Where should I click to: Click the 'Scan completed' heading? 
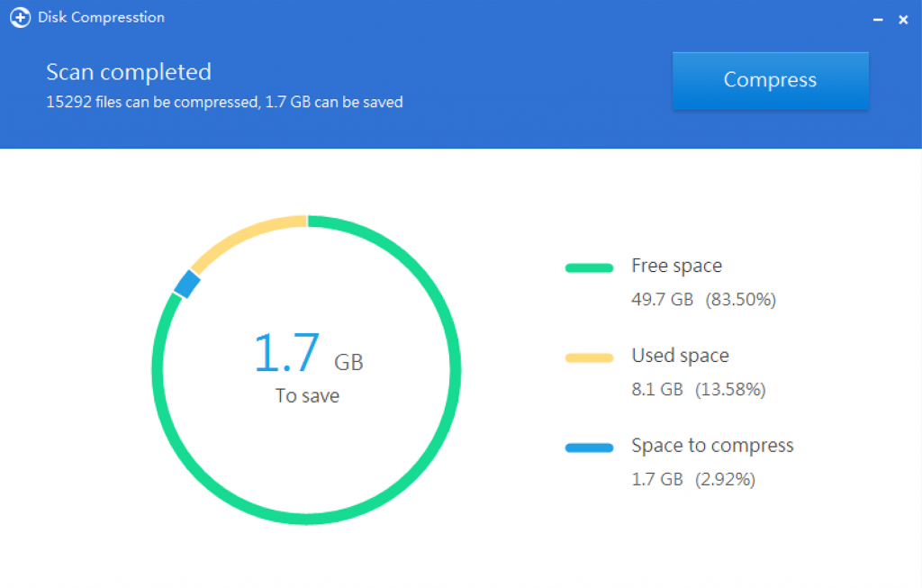click(129, 72)
